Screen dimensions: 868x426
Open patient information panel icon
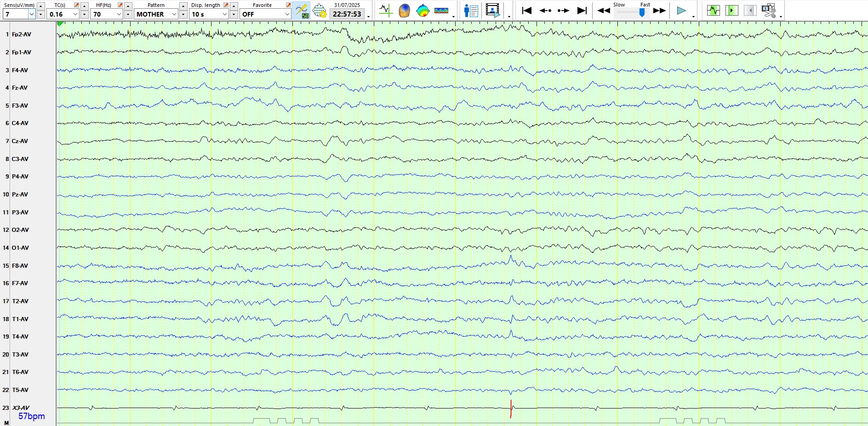tap(471, 10)
